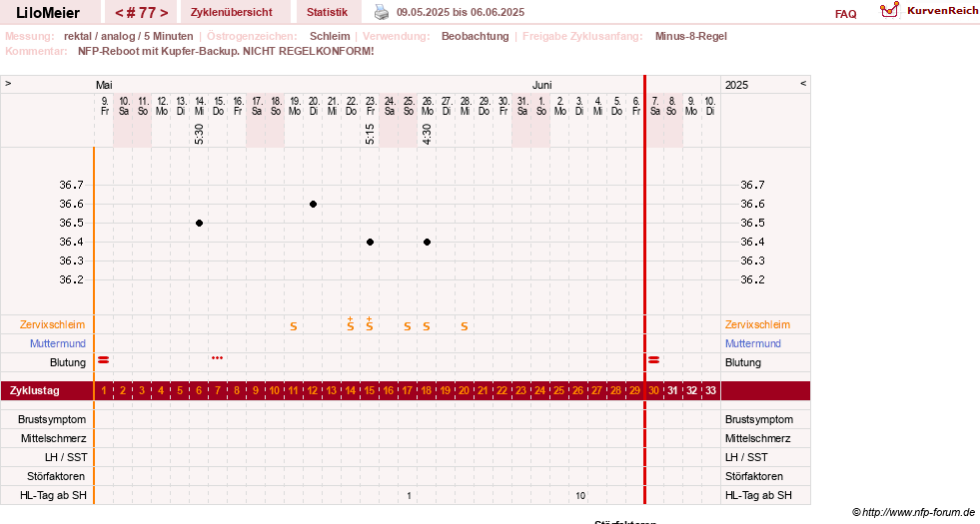The height and width of the screenshot is (524, 980).
Task: Switch to the Statistik tab
Action: (327, 12)
